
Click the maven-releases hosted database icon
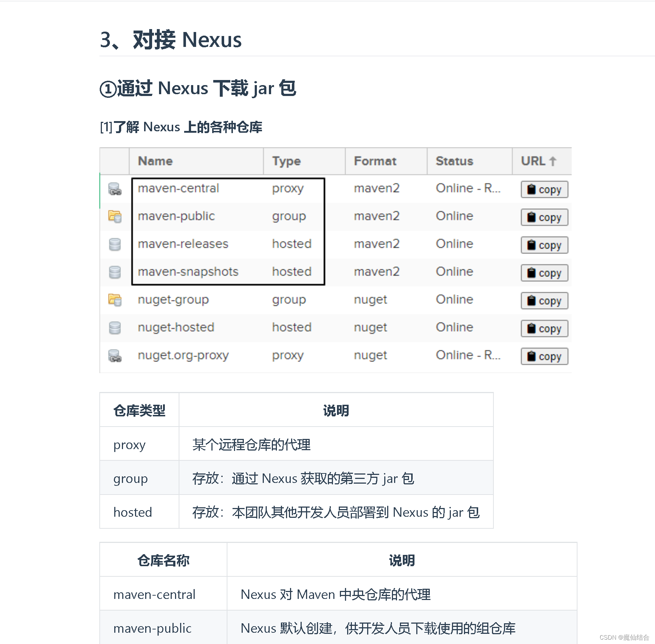click(x=115, y=244)
